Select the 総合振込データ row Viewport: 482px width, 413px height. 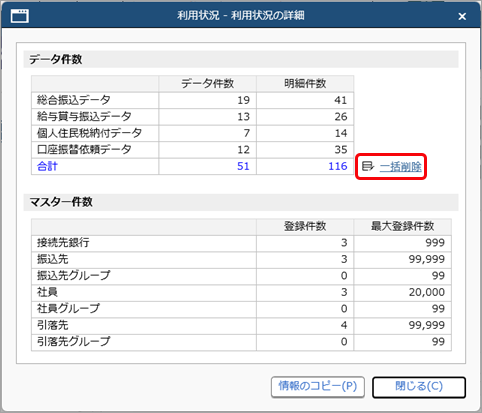click(192, 100)
